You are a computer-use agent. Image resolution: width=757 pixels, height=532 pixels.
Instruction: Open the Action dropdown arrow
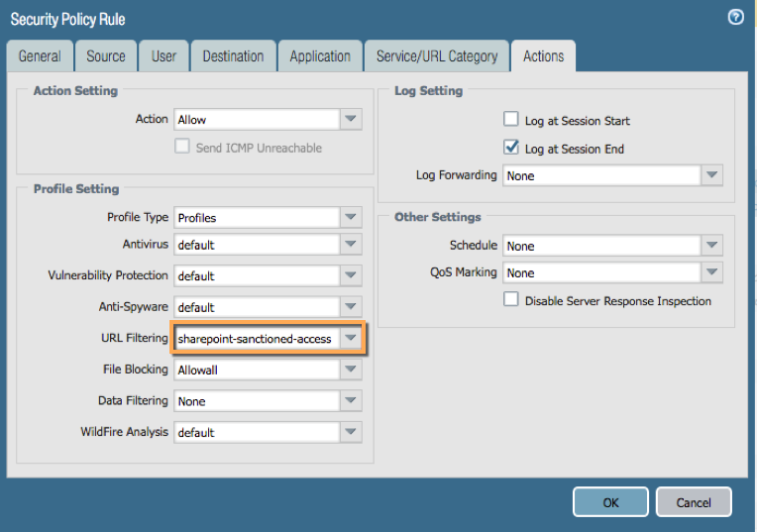coord(350,119)
